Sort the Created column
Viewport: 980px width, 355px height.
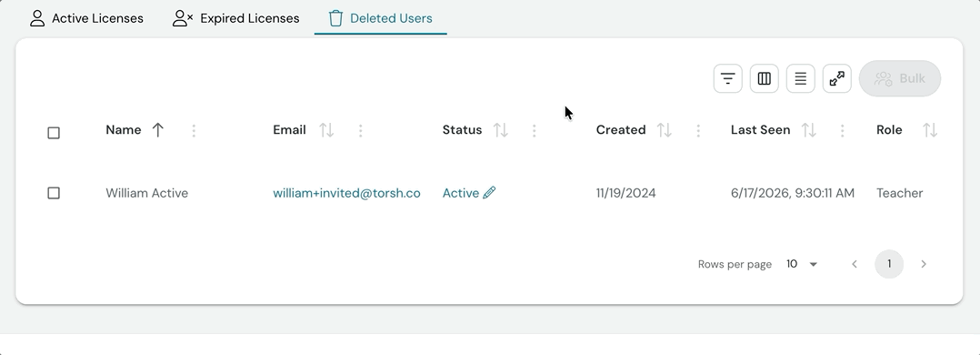665,129
